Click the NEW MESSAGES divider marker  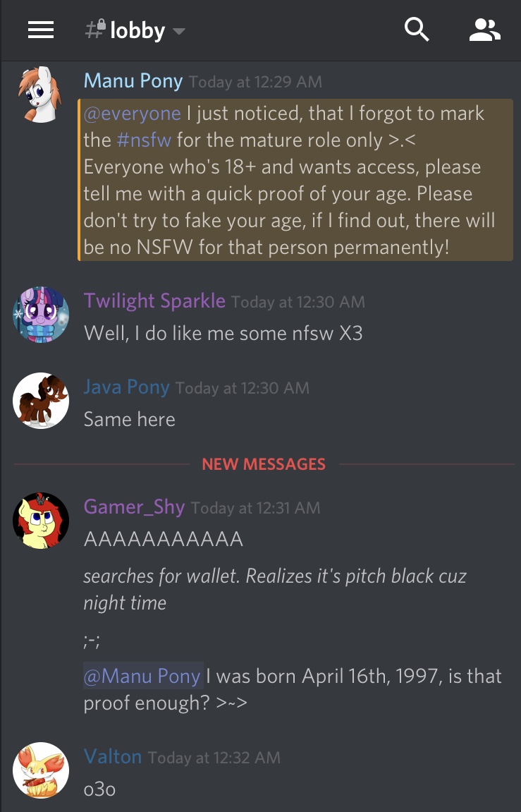264,464
